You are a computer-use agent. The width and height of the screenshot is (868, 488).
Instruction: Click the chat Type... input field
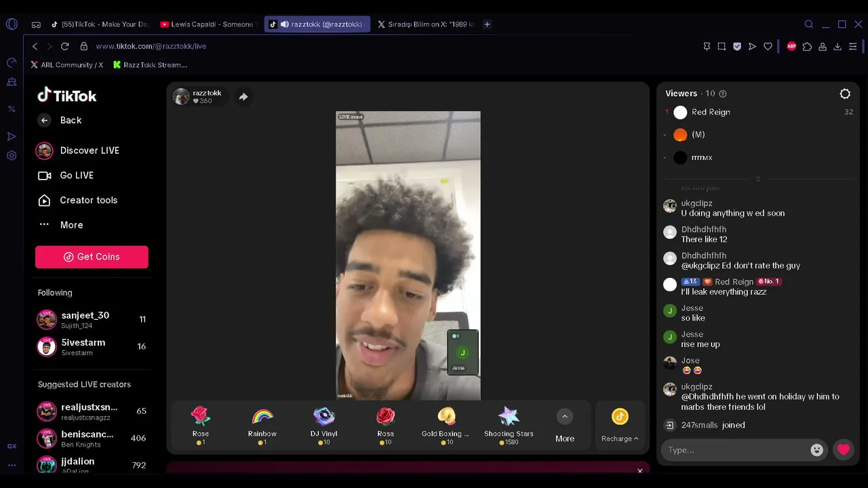tap(736, 450)
